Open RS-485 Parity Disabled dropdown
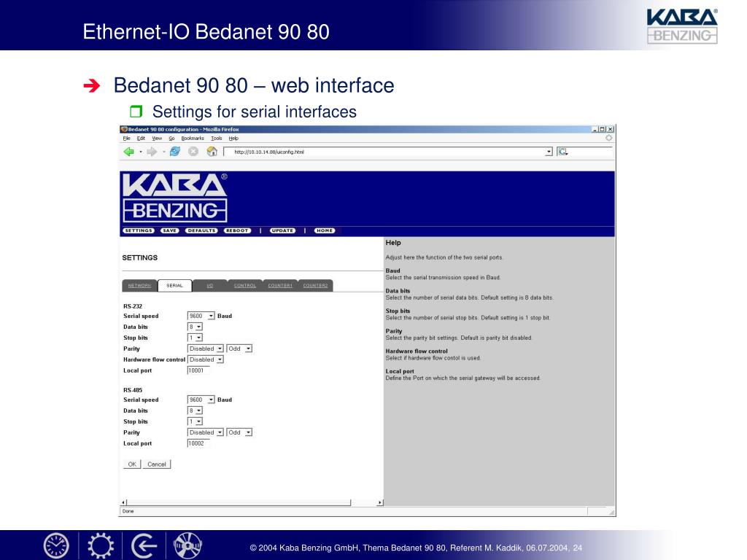This screenshot has height=560, width=747. point(220,432)
